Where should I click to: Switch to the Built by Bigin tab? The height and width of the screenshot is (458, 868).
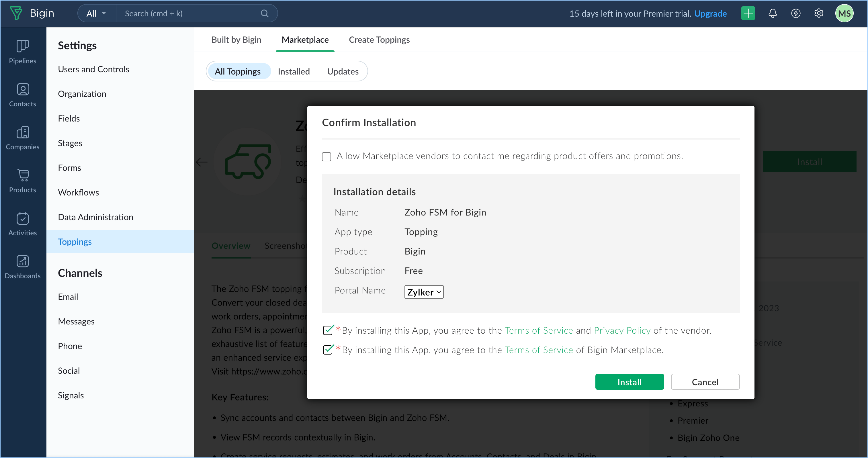[x=236, y=40]
